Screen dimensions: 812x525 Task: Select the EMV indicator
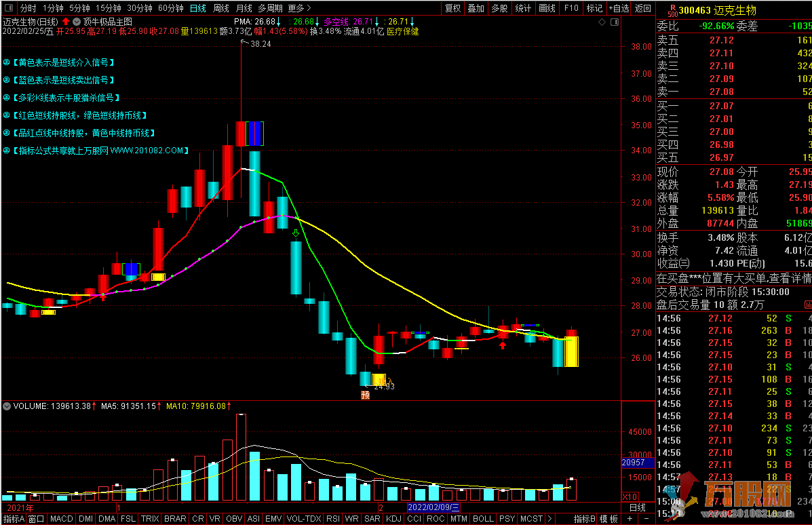[x=273, y=519]
